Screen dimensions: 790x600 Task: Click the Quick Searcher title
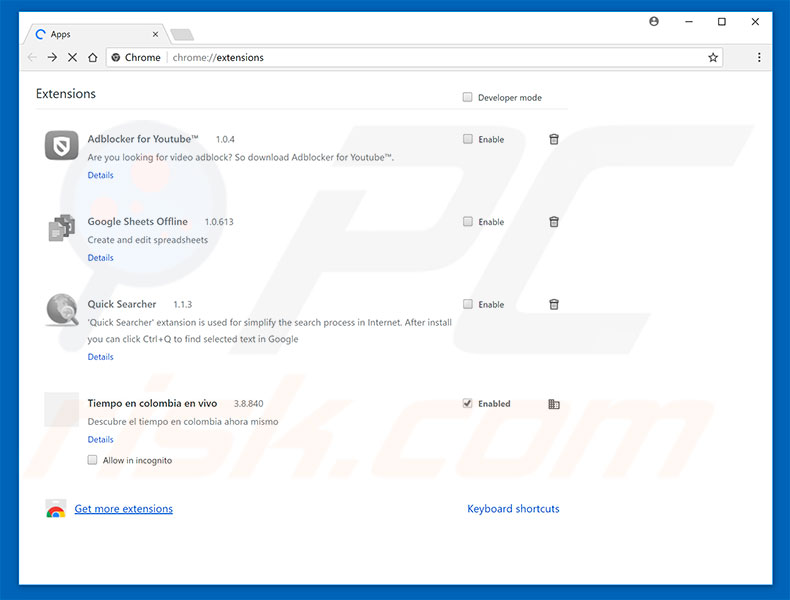[122, 304]
